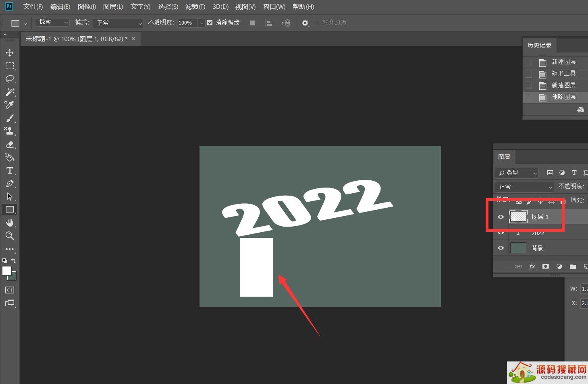Toggle Quick Mask mode
The image size is (588, 384).
10,290
